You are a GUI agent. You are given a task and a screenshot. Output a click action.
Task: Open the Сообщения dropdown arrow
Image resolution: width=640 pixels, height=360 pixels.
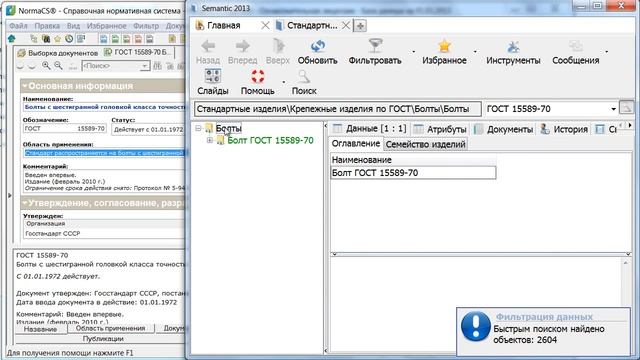point(607,52)
